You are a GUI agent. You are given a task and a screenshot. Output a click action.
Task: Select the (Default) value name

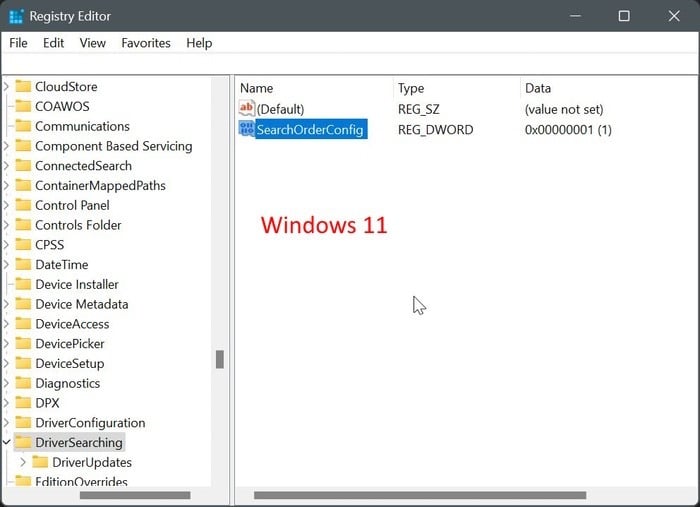[280, 109]
